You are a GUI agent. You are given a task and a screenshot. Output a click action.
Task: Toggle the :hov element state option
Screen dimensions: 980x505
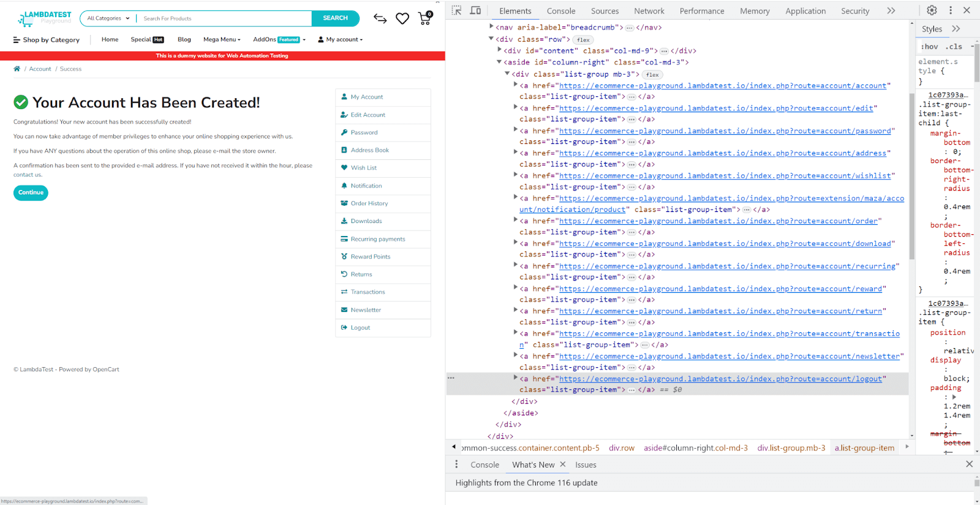(x=929, y=47)
